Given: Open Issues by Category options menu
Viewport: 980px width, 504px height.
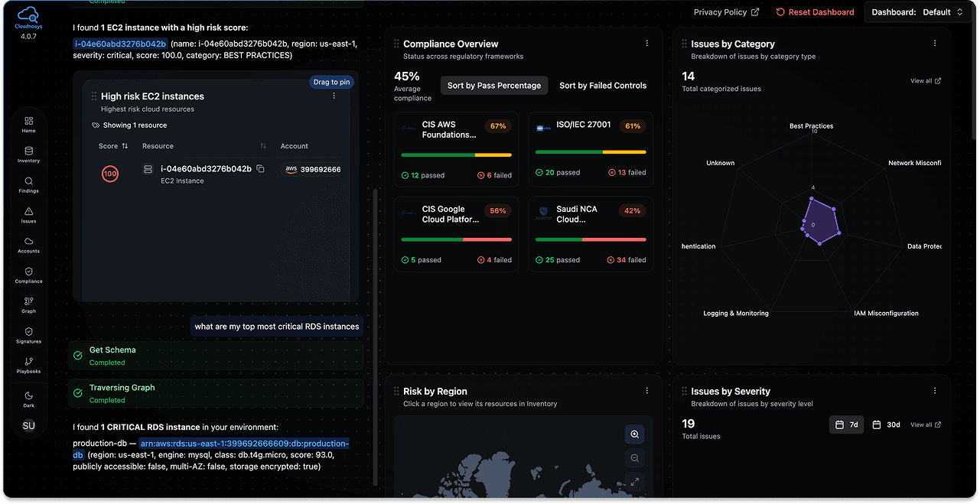Looking at the screenshot, I should (x=935, y=44).
